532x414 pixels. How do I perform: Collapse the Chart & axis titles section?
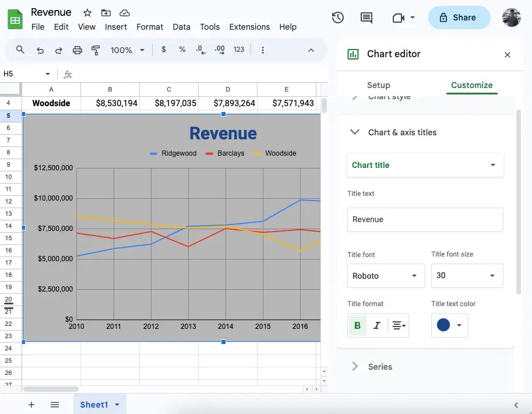click(355, 132)
